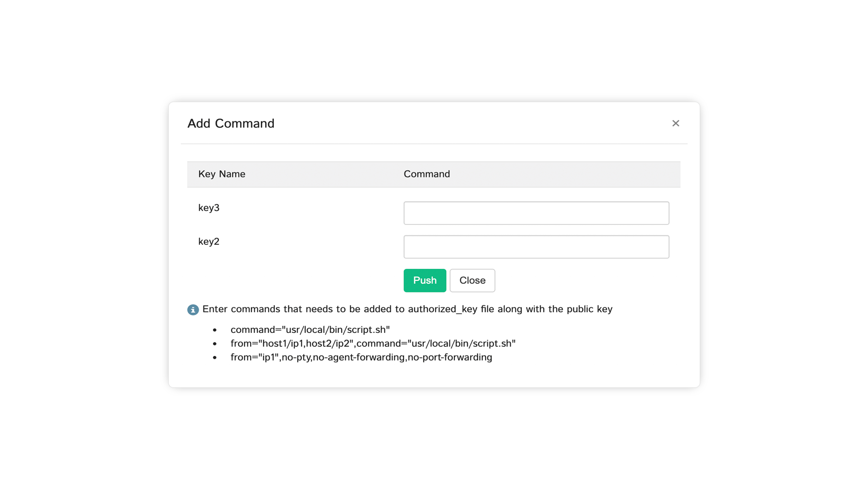Select the key2 row label
This screenshot has height=489, width=868.
tap(209, 241)
